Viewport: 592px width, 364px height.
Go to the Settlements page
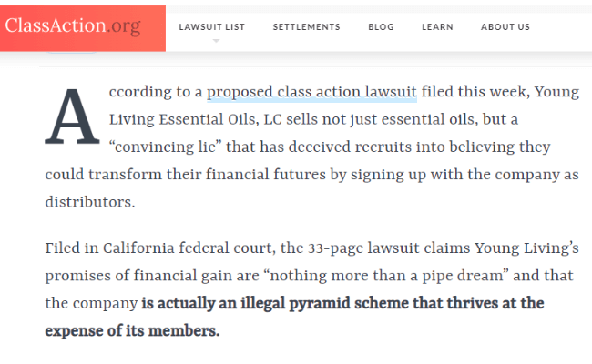(307, 27)
